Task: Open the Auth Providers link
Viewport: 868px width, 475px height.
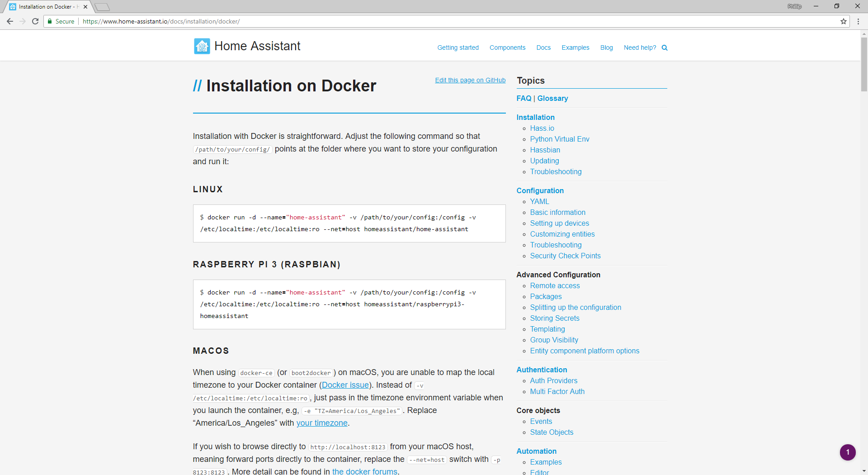Action: 553,380
